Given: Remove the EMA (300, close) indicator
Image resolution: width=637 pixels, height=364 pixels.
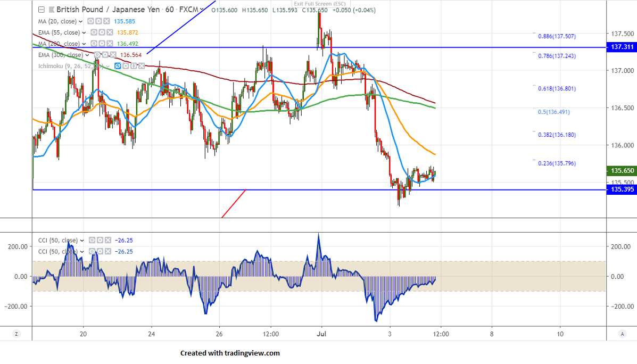Looking at the screenshot, I should click(113, 54).
